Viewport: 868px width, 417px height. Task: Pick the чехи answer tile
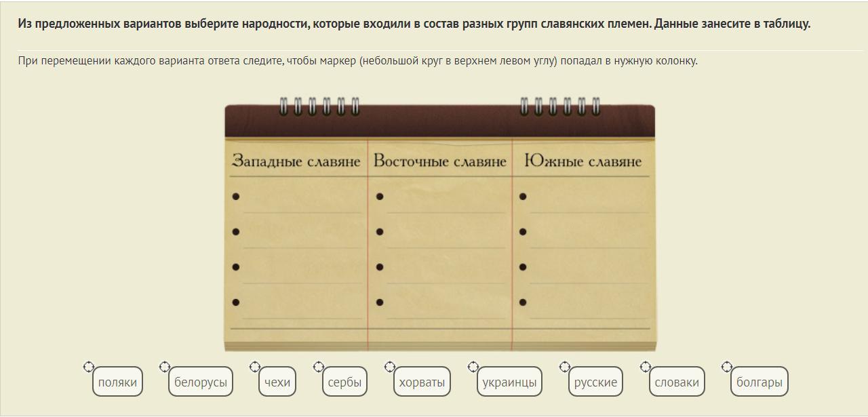coord(277,382)
